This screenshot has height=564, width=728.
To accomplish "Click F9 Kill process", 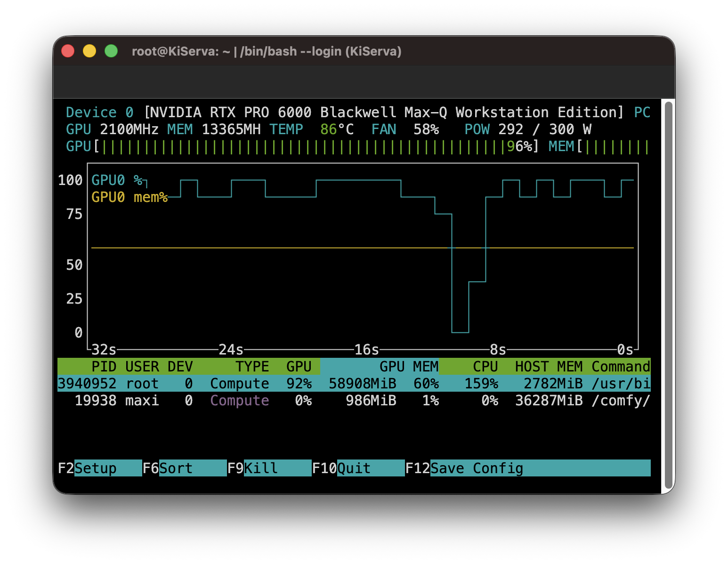I will tap(269, 468).
